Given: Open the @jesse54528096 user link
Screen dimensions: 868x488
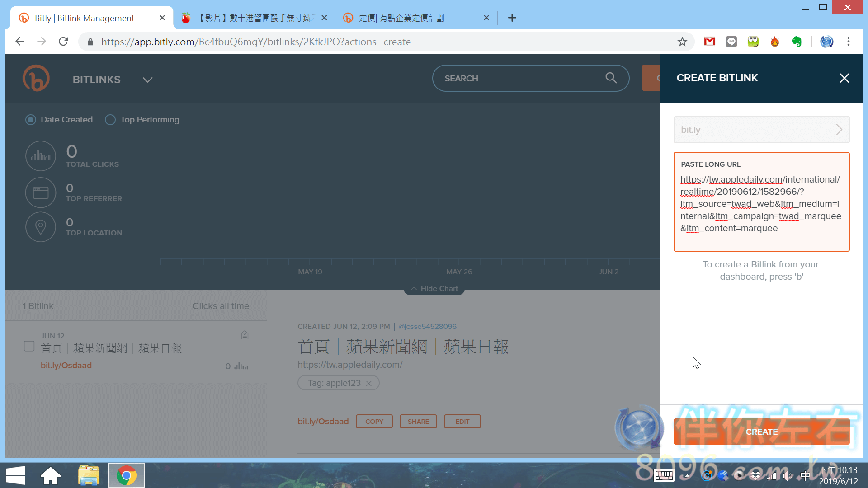Looking at the screenshot, I should coord(427,326).
